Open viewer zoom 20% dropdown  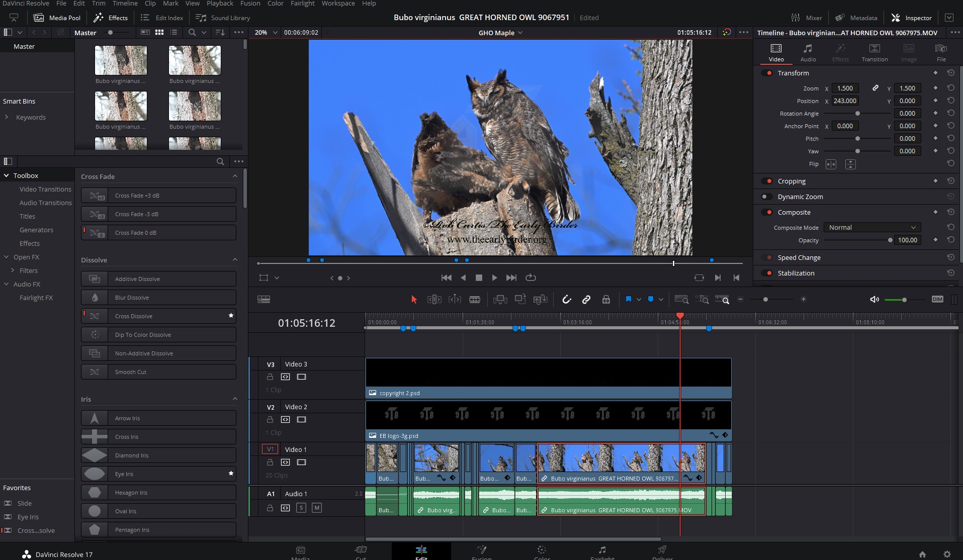267,32
